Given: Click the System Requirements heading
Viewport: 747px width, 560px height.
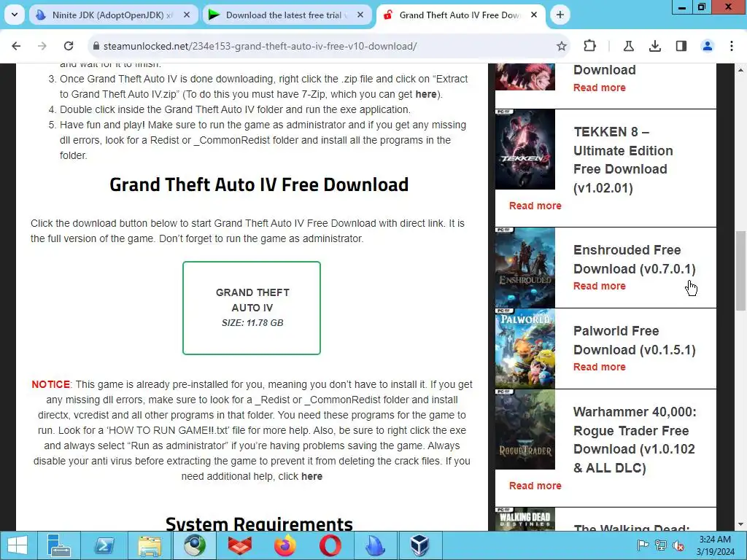Looking at the screenshot, I should 259,524.
